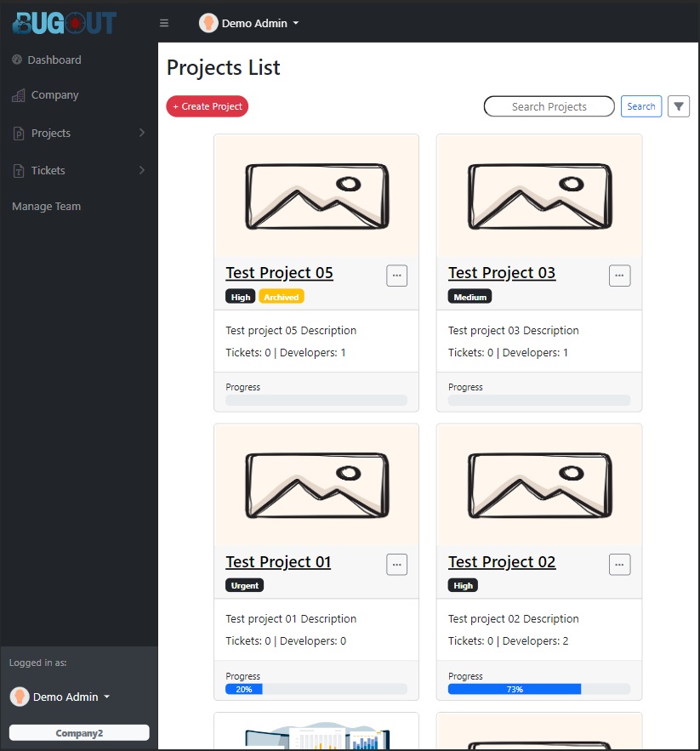Viewport: 700px width, 751px height.
Task: Open the Demo Admin dropdown in top bar
Action: (260, 23)
